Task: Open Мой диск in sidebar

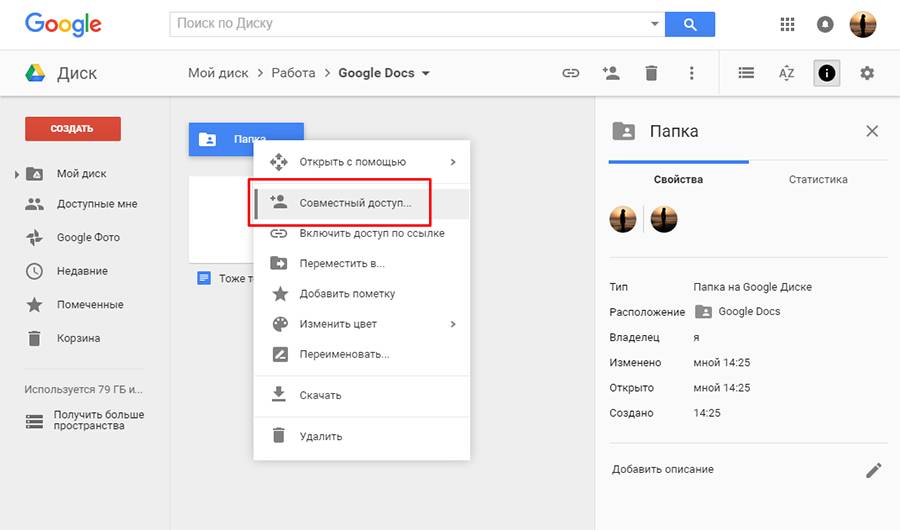Action: coord(81,173)
